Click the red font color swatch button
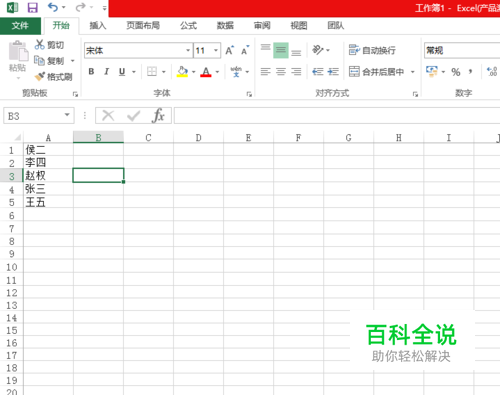The height and width of the screenshot is (395, 500). point(206,72)
